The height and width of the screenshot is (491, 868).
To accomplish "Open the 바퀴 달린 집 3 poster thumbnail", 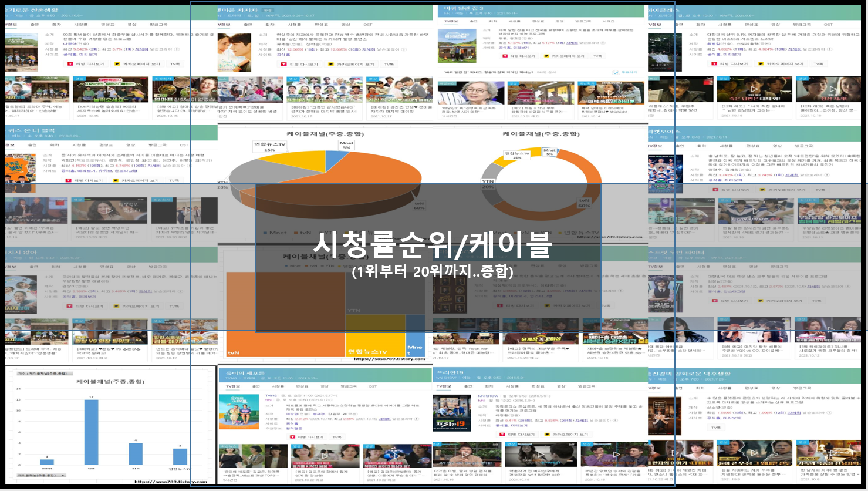I will (457, 46).
